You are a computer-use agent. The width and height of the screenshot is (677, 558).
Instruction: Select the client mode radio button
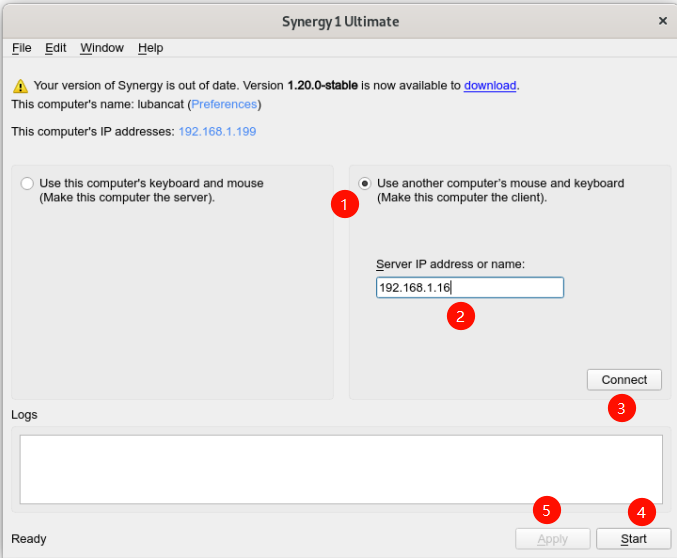click(364, 184)
